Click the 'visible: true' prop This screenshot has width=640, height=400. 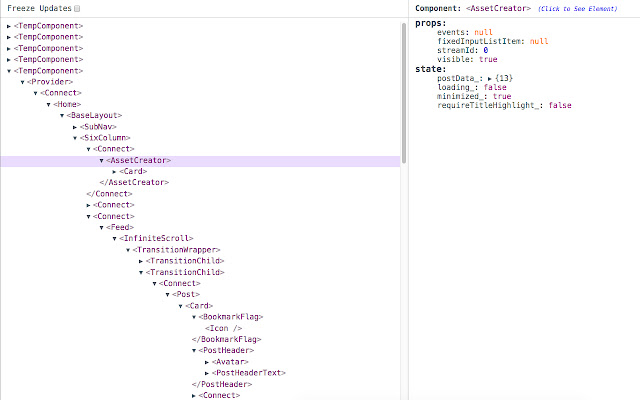pos(467,59)
